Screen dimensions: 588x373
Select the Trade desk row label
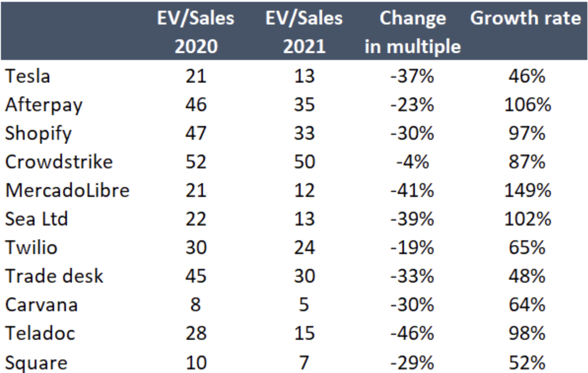point(54,276)
